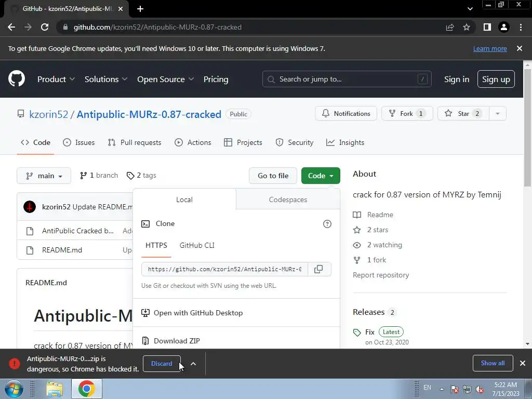Image resolution: width=532 pixels, height=399 pixels.
Task: Focus the GitHub search field
Action: (x=347, y=79)
